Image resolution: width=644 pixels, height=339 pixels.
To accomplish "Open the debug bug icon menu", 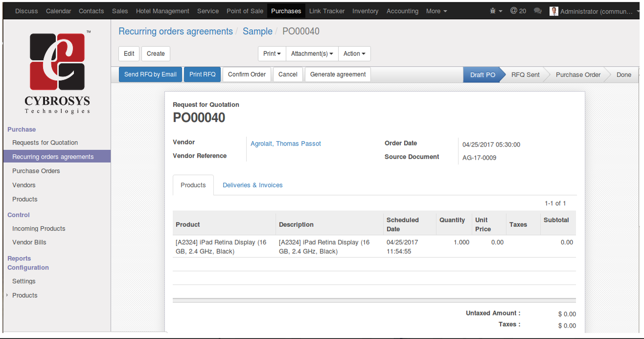I will pos(496,11).
